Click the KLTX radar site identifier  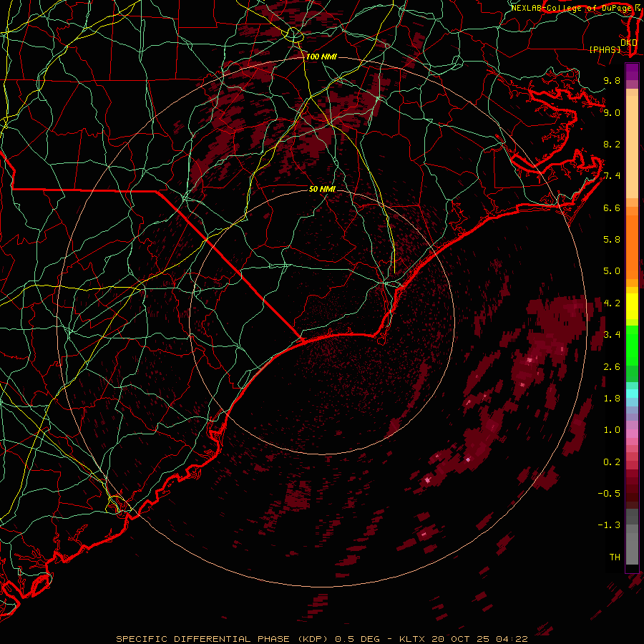[413, 639]
